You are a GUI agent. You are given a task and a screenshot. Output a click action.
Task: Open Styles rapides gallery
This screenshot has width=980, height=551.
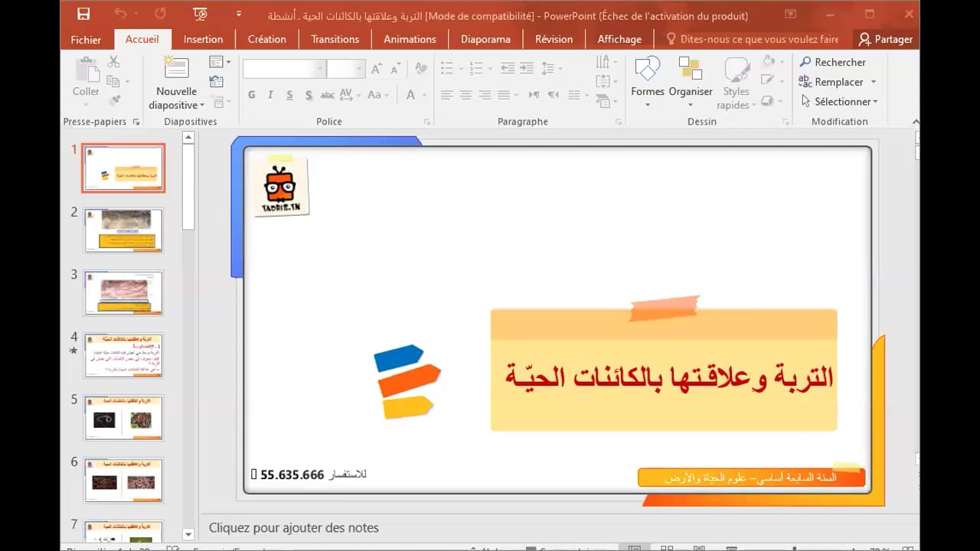[737, 82]
